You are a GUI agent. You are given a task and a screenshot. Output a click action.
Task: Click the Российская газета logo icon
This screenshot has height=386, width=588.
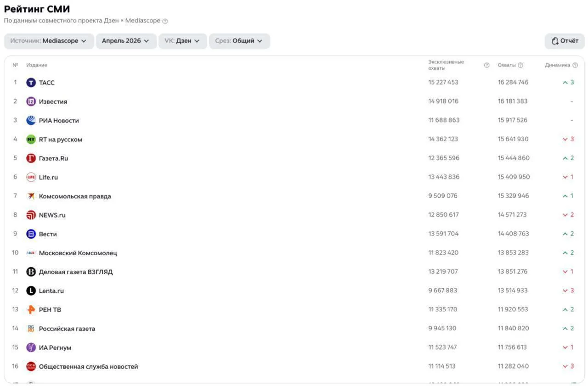click(x=31, y=329)
